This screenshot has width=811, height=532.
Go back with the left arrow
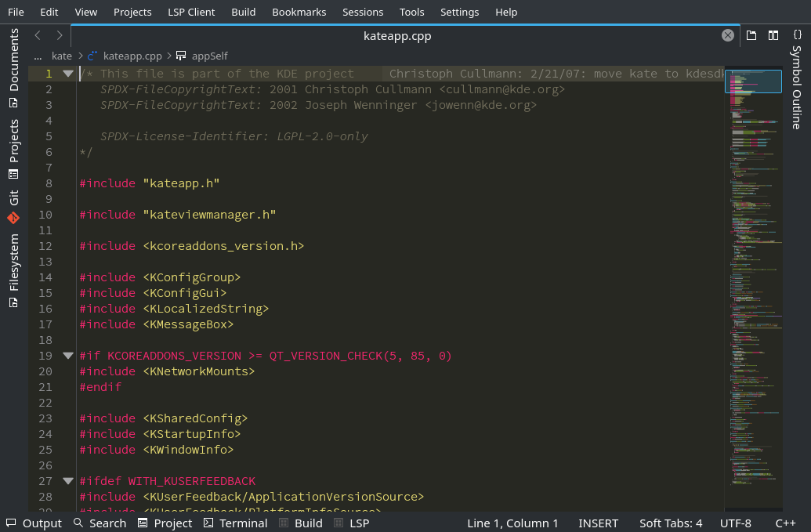pos(38,35)
